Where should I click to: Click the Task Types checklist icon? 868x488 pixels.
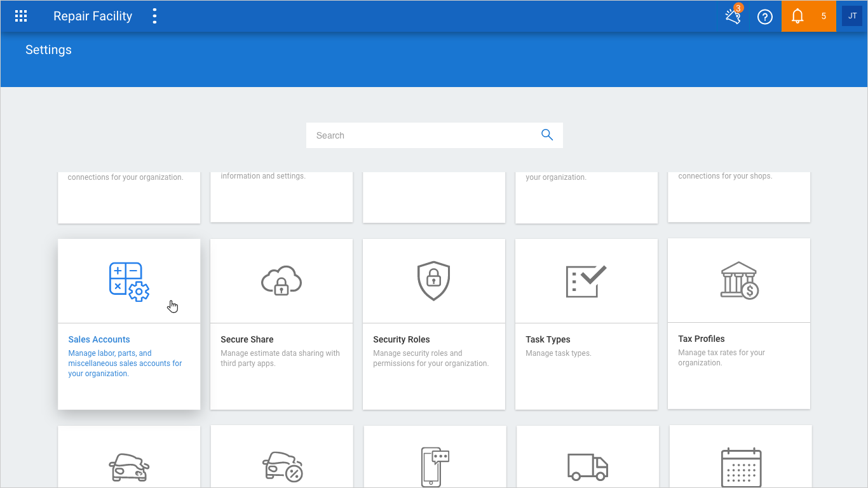pos(586,281)
